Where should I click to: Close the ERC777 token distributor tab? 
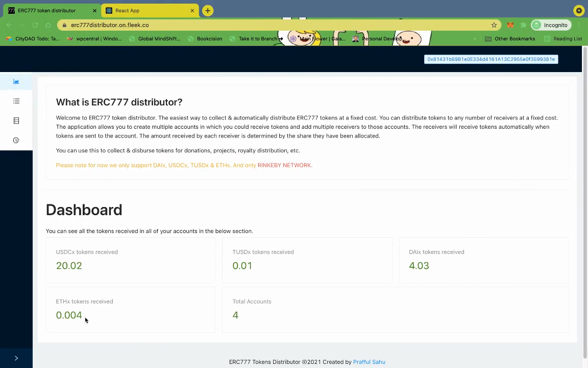[x=94, y=11]
